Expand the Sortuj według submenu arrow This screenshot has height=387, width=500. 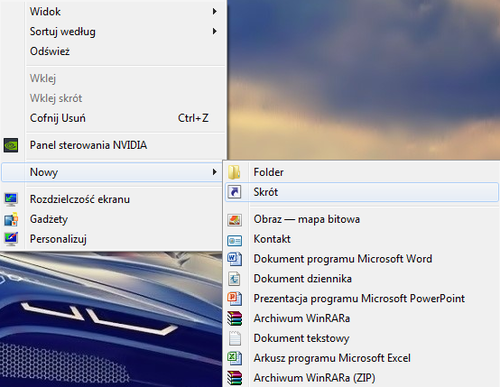pos(215,31)
